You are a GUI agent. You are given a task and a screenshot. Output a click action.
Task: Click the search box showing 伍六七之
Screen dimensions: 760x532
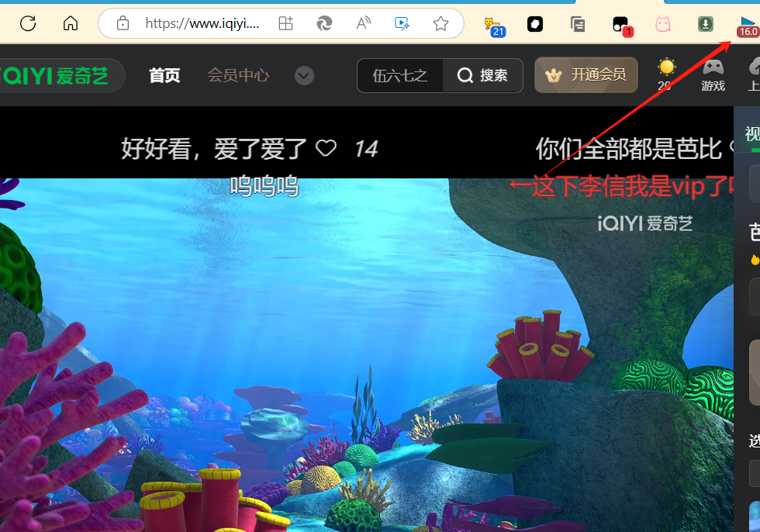pyautogui.click(x=400, y=75)
